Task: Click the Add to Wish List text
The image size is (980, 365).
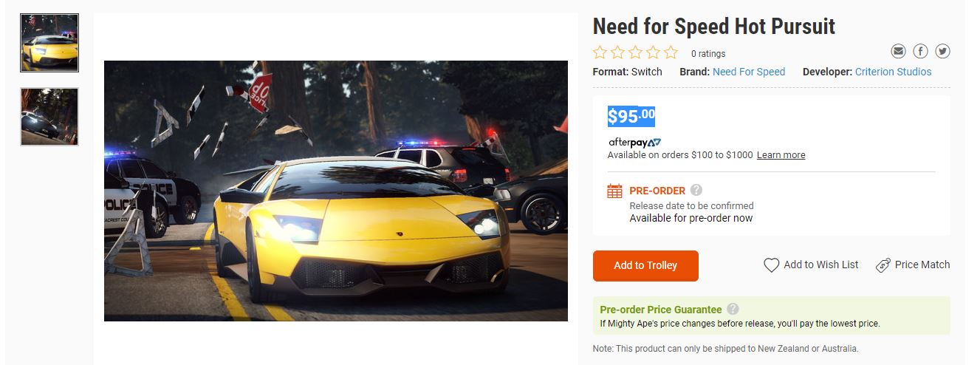Action: 821,265
